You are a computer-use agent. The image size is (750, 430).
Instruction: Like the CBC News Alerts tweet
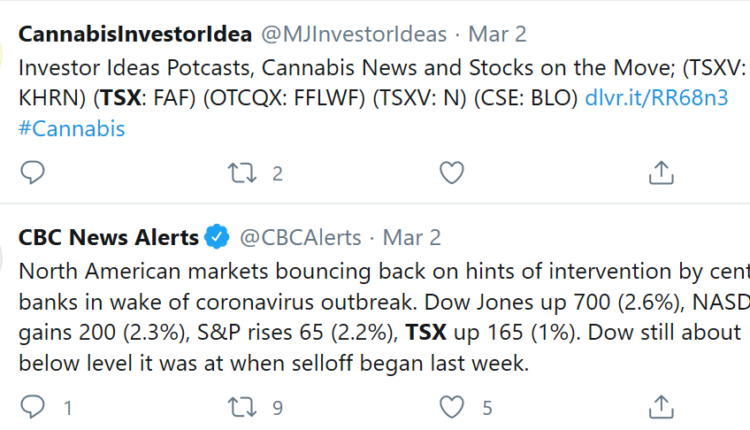[x=452, y=406]
